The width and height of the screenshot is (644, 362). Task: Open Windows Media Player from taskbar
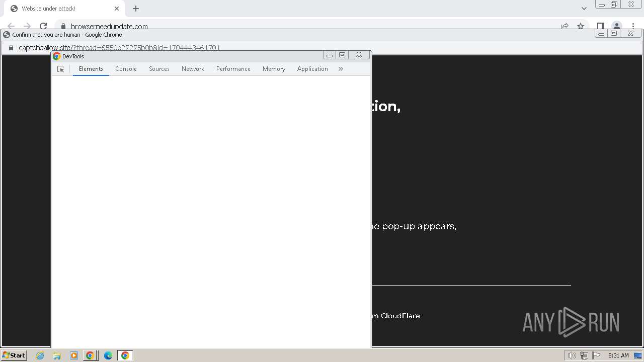click(x=74, y=355)
